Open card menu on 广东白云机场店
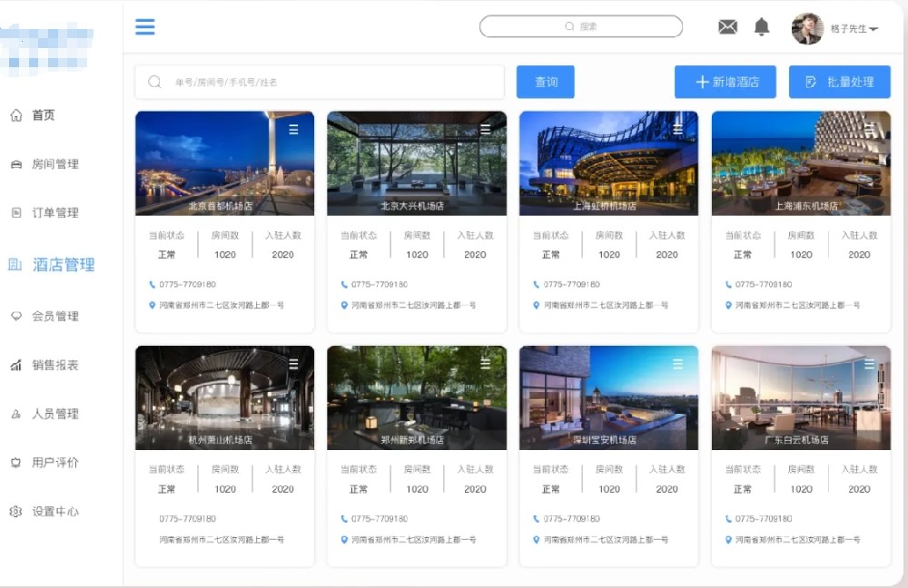 coord(869,364)
